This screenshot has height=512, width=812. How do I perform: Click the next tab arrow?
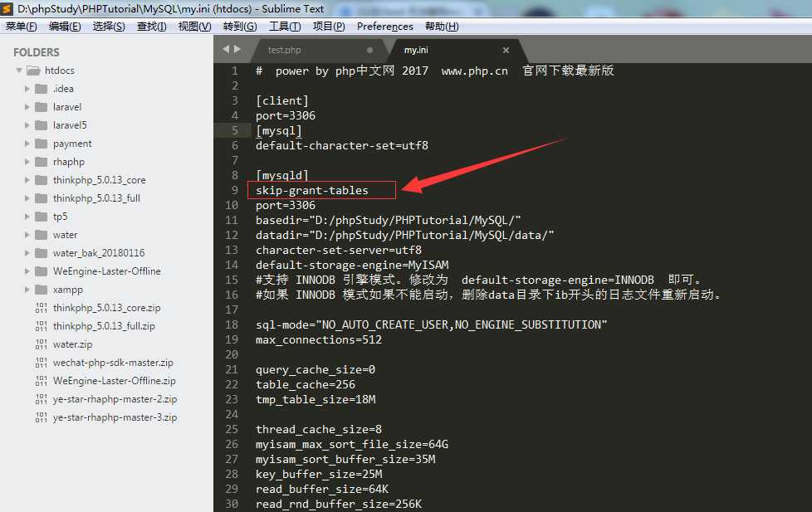pos(237,49)
